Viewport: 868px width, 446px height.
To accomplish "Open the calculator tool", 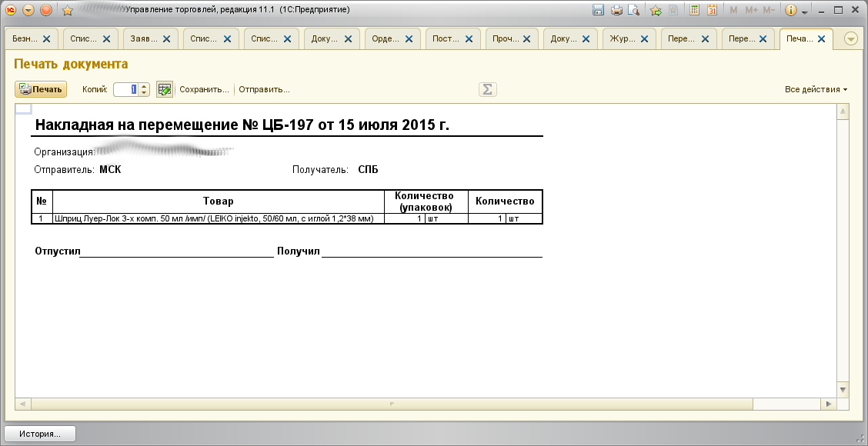I will [694, 10].
